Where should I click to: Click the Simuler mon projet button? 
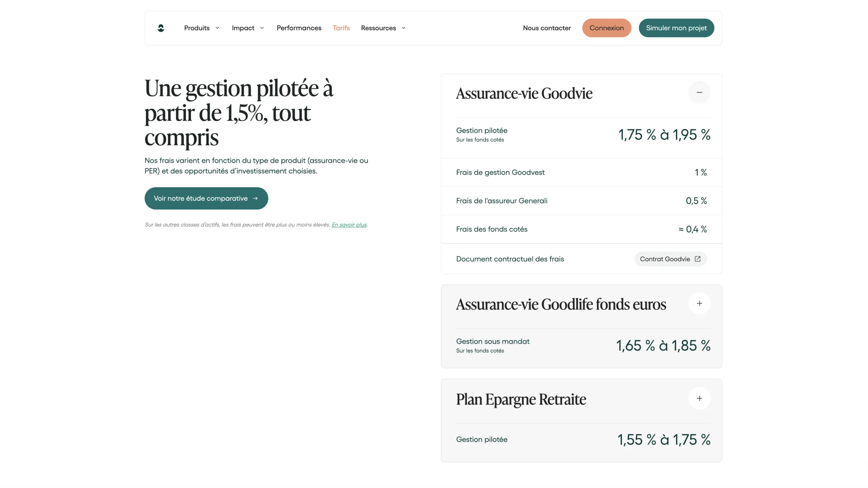point(676,28)
